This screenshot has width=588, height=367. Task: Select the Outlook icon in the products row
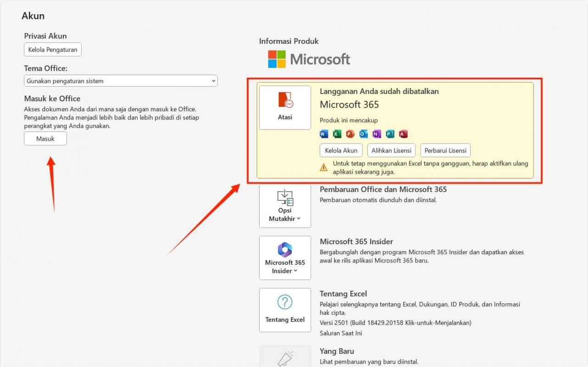coord(363,134)
